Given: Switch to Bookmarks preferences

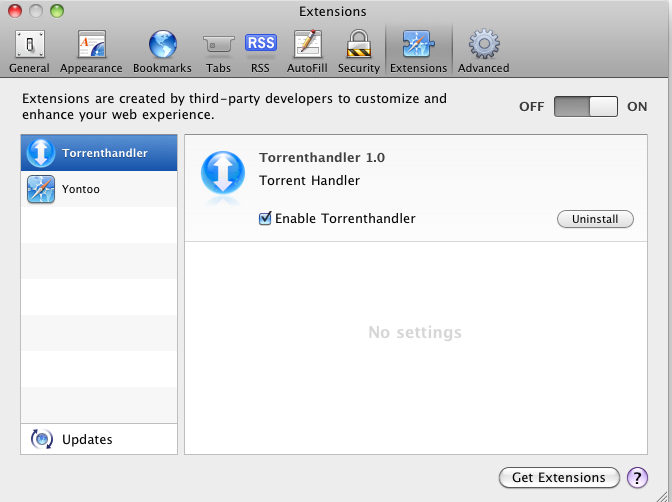Looking at the screenshot, I should pos(162,51).
